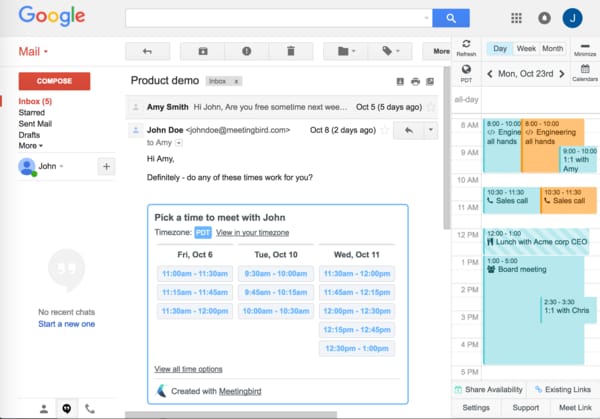The image size is (600, 419).
Task: Open Meetingbird Settings
Action: pos(476,408)
